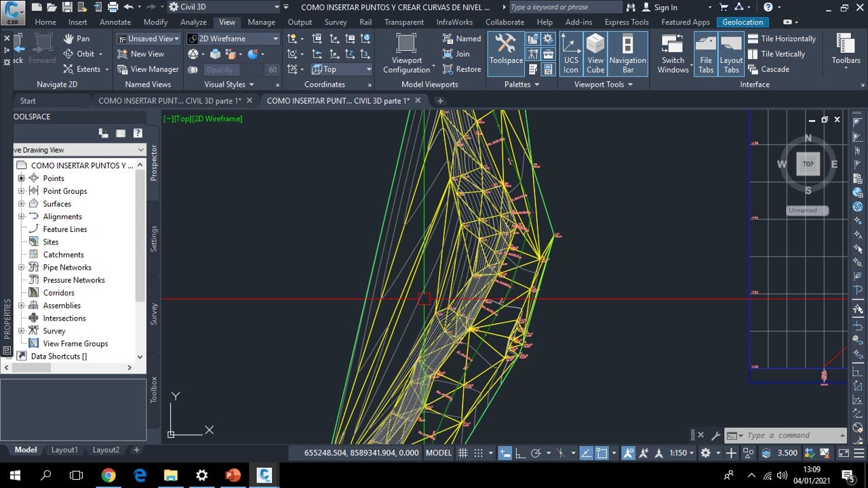Click Sign In
Viewport: 868px width, 488px height.
click(x=658, y=7)
